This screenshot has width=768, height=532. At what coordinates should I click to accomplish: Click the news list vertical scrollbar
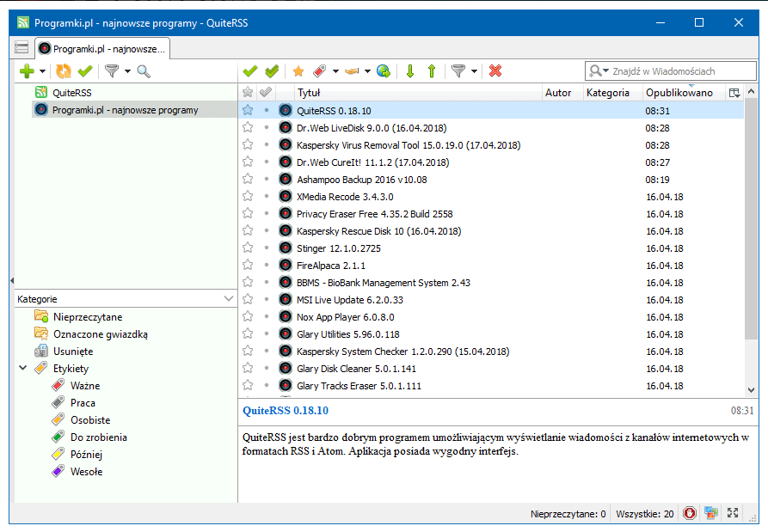pos(751,219)
